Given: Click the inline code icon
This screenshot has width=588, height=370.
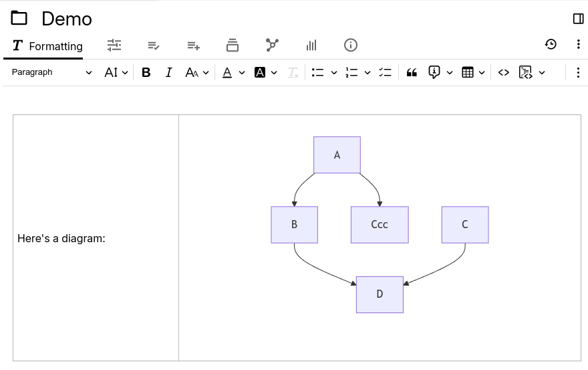Looking at the screenshot, I should 504,72.
